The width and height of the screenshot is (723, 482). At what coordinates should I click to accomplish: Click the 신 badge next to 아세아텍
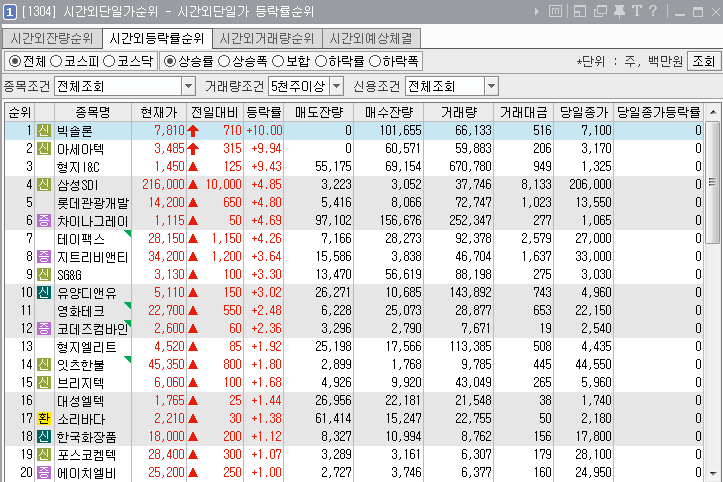pyautogui.click(x=44, y=149)
